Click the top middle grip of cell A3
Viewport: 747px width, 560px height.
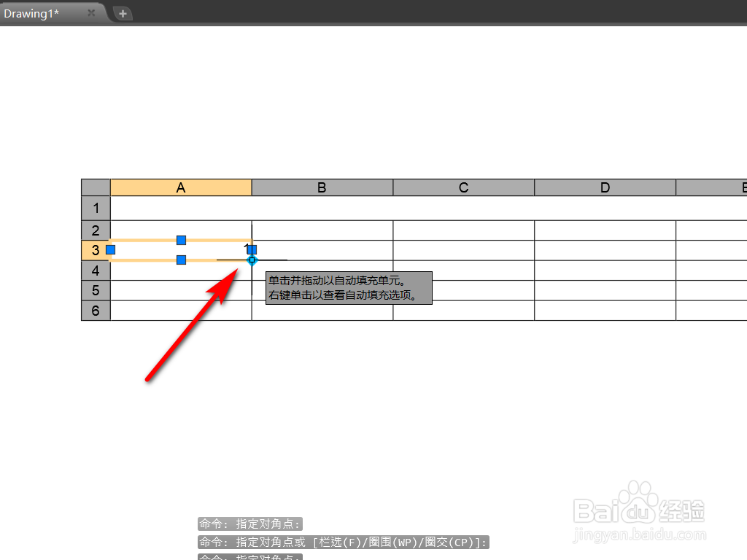(181, 240)
